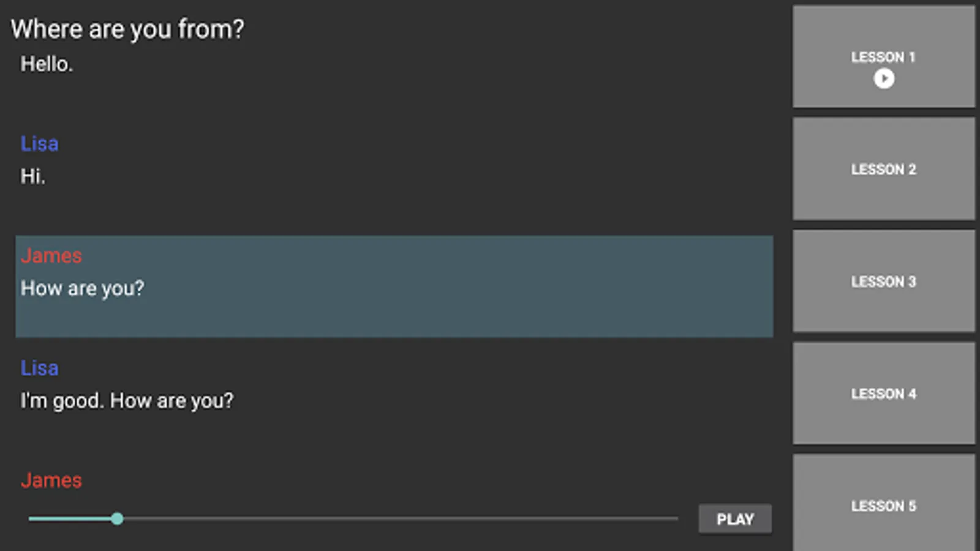The height and width of the screenshot is (551, 980).
Task: Click the James name in the highlighted row
Action: [51, 256]
